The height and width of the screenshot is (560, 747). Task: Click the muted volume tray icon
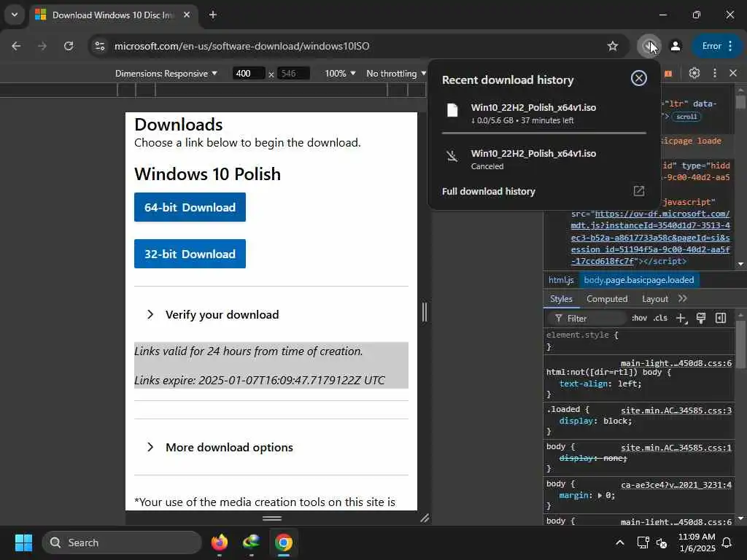[x=661, y=542]
